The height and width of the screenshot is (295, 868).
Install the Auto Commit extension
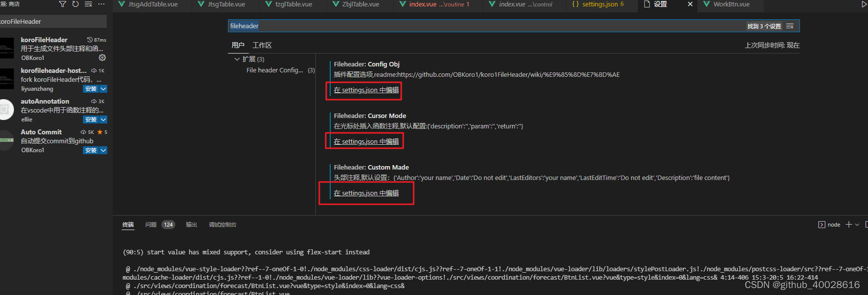[x=91, y=150]
